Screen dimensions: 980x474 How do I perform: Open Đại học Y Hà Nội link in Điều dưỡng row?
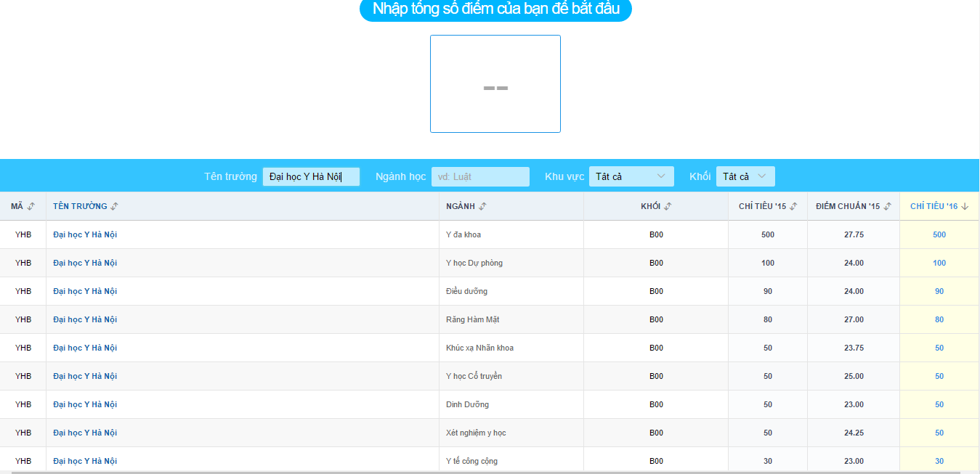pyautogui.click(x=85, y=291)
